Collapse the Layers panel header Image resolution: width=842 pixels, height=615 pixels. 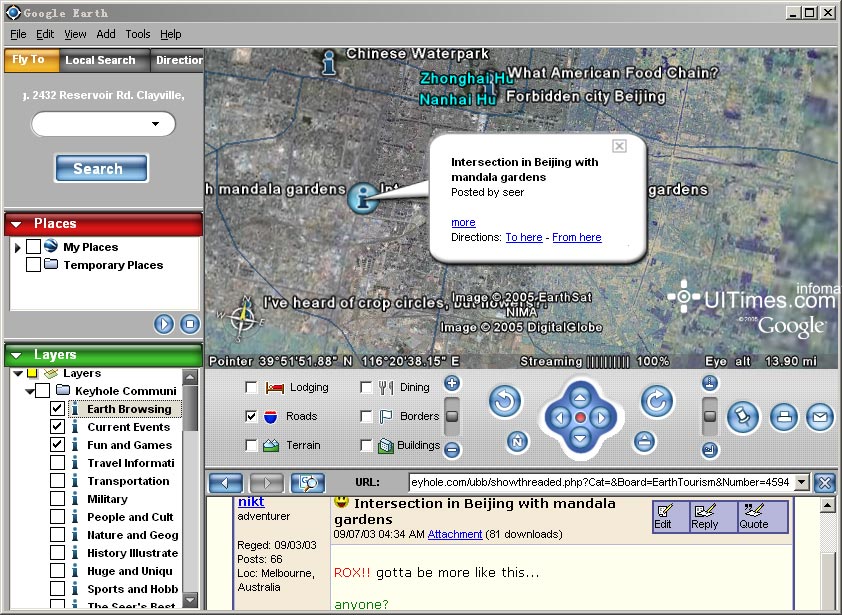[16, 355]
